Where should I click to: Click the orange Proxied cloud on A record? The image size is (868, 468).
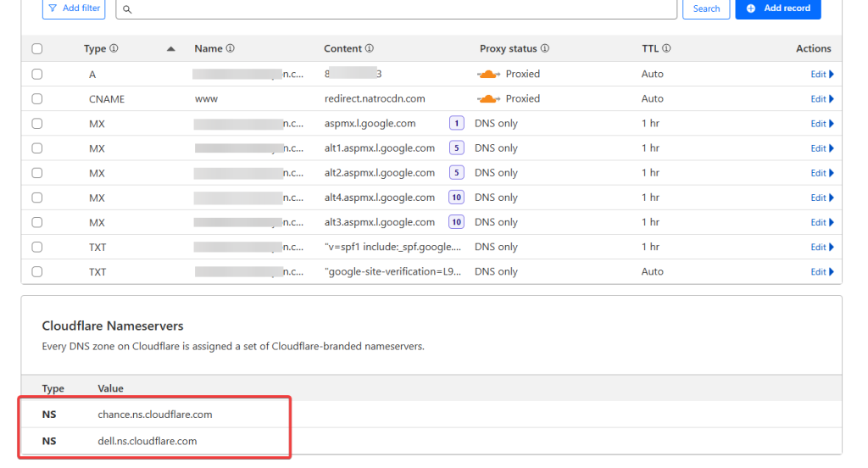tap(488, 74)
